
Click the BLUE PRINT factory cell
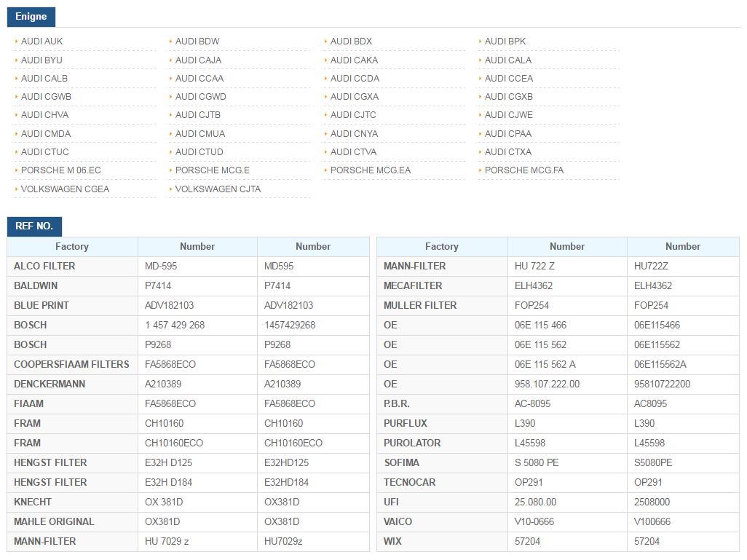click(72, 306)
